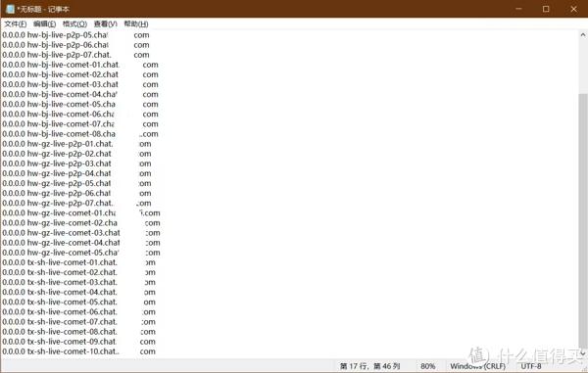Click the hw-gz-live-p2p-07 line
Image resolution: width=588 pixels, height=373 pixels.
pyautogui.click(x=76, y=203)
